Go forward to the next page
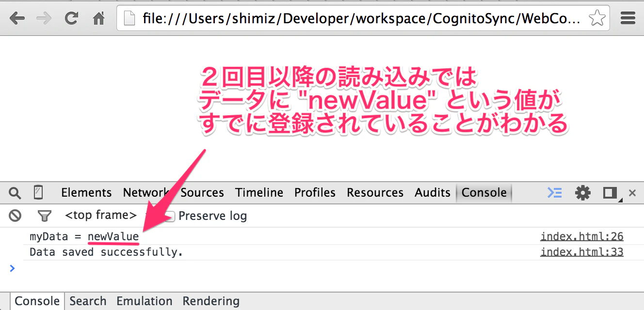 tap(44, 19)
